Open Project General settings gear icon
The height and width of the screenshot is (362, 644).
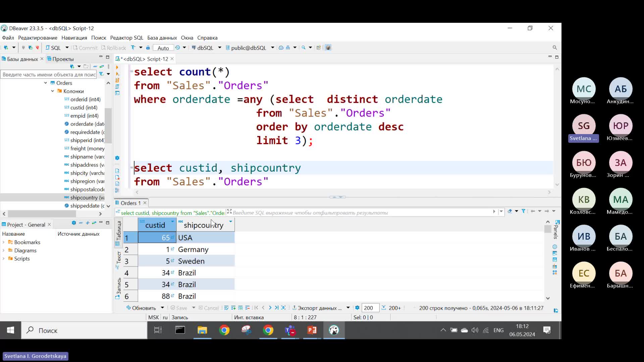[74, 223]
